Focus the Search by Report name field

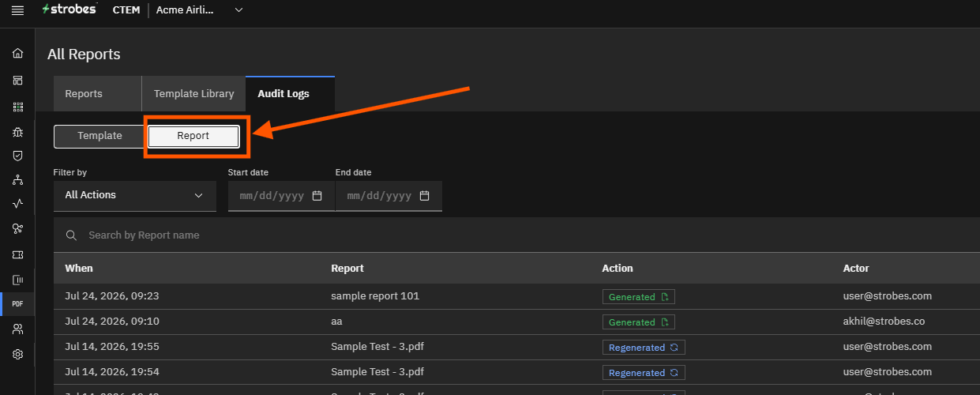(516, 235)
